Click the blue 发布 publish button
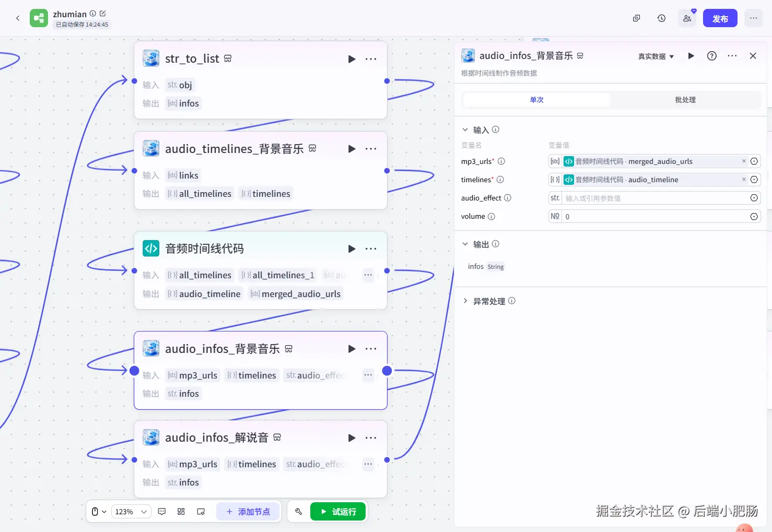This screenshot has width=772, height=532. click(720, 18)
